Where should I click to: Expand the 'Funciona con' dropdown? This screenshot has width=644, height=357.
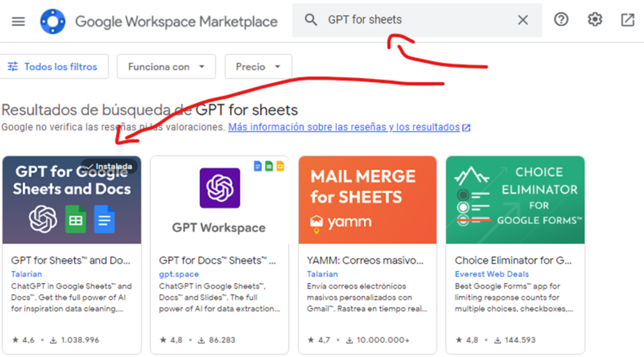pos(166,66)
